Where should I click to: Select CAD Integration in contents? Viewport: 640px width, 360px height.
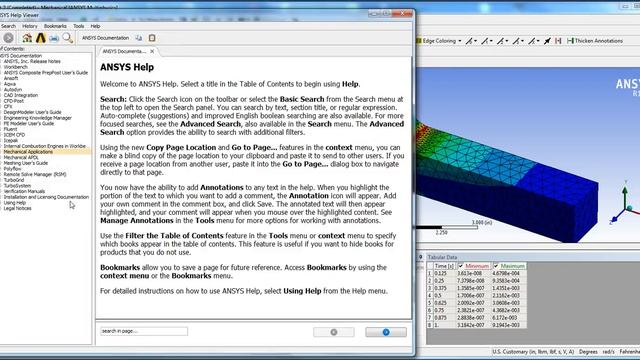(x=21, y=96)
